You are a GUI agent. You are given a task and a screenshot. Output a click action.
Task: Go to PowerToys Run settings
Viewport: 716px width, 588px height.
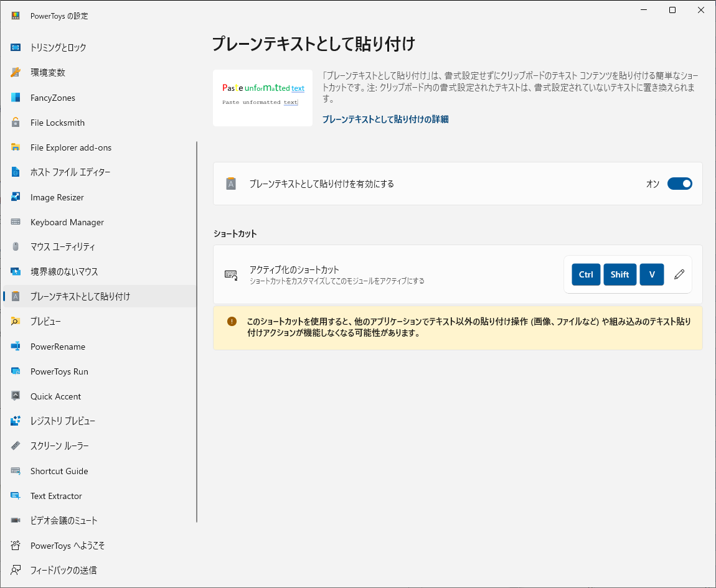point(100,371)
